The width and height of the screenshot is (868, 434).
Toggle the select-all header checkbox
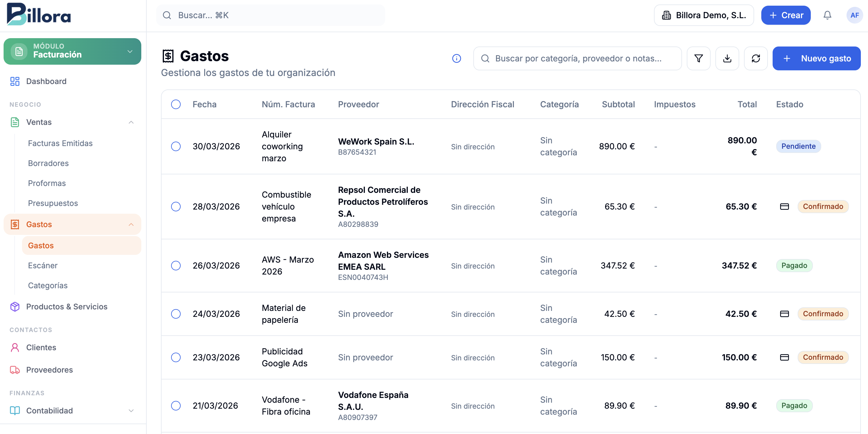[x=176, y=104]
